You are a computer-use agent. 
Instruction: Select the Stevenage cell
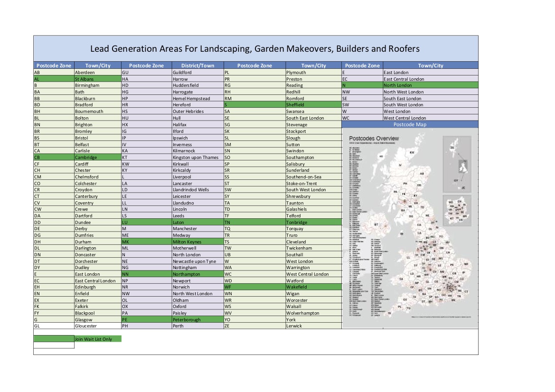coord(314,124)
